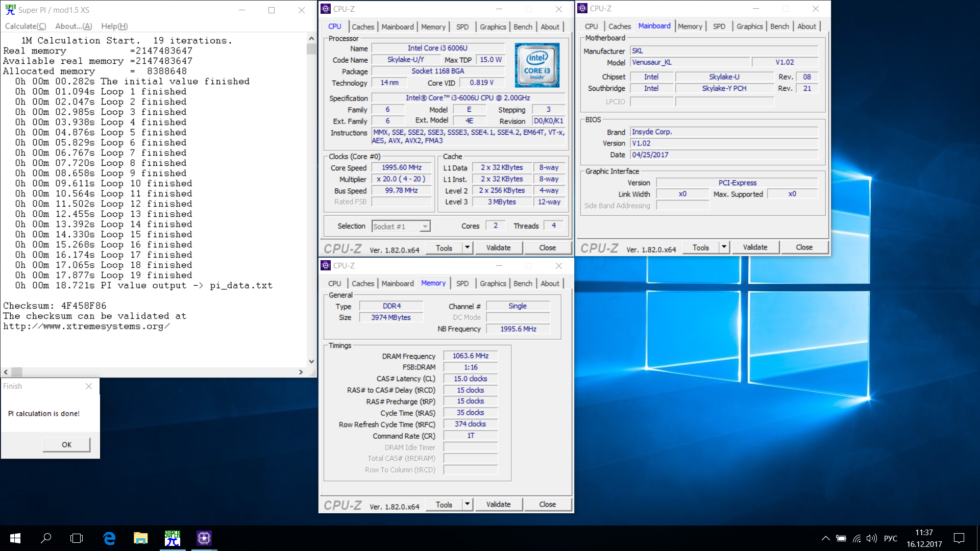Open Task View on the taskbar
This screenshot has height=551, width=980.
(x=77, y=538)
